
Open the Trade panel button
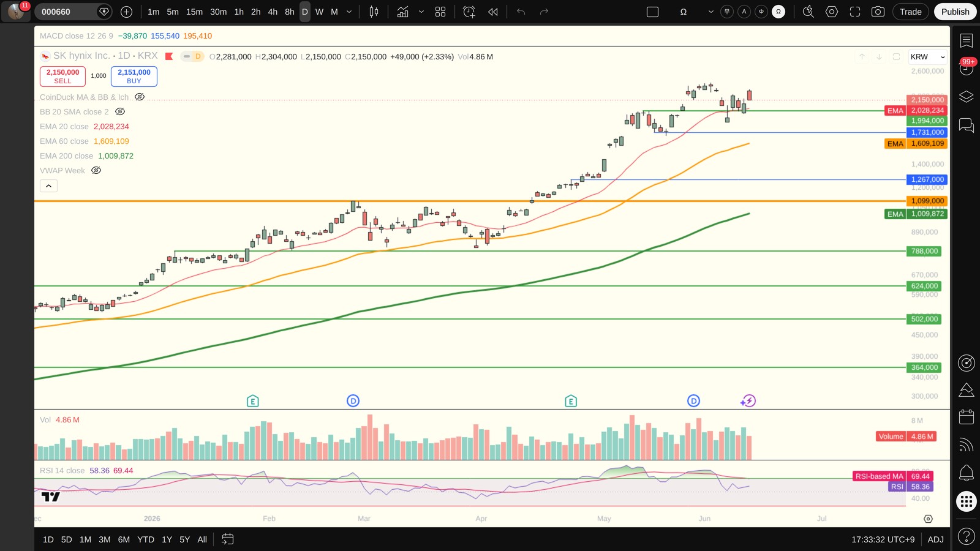(x=911, y=12)
